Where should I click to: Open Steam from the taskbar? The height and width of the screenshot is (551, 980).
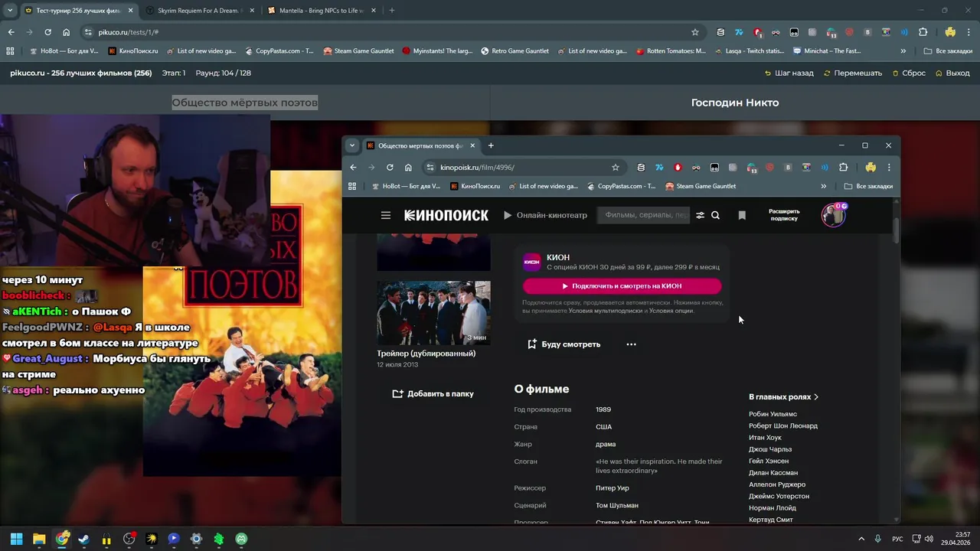click(83, 539)
